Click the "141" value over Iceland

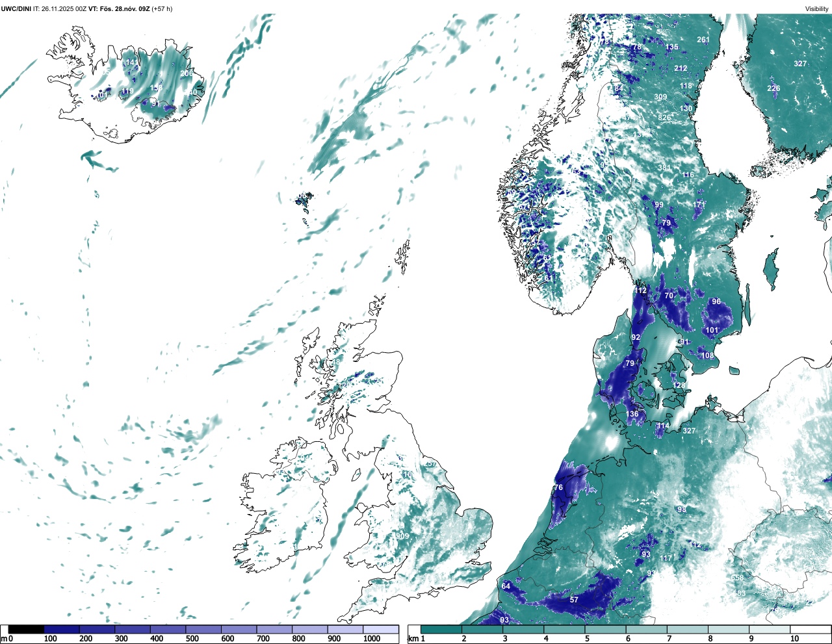131,62
